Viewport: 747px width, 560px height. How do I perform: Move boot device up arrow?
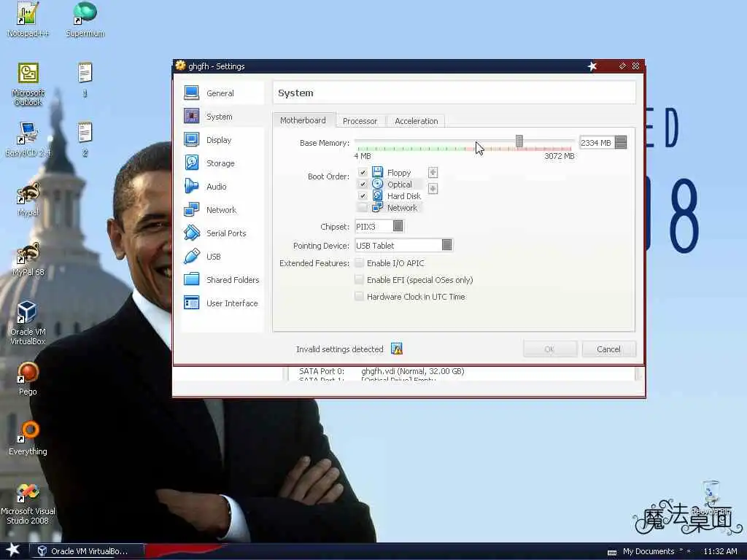click(433, 172)
